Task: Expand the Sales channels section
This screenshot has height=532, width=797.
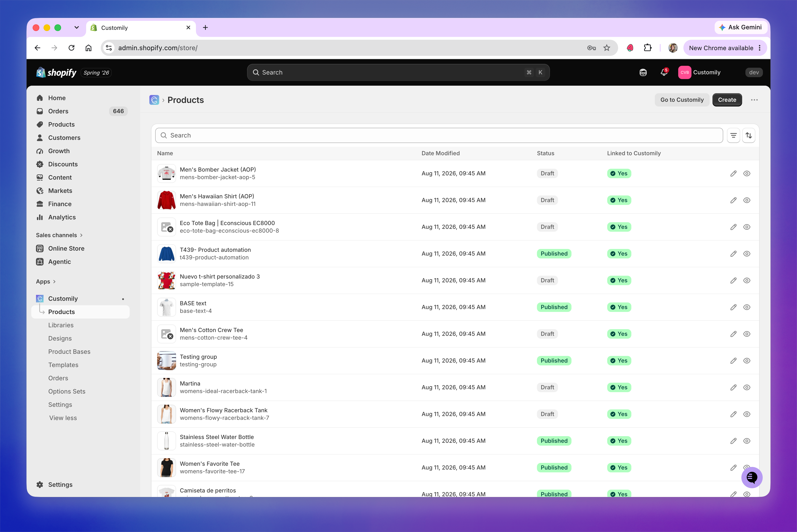Action: tap(59, 235)
